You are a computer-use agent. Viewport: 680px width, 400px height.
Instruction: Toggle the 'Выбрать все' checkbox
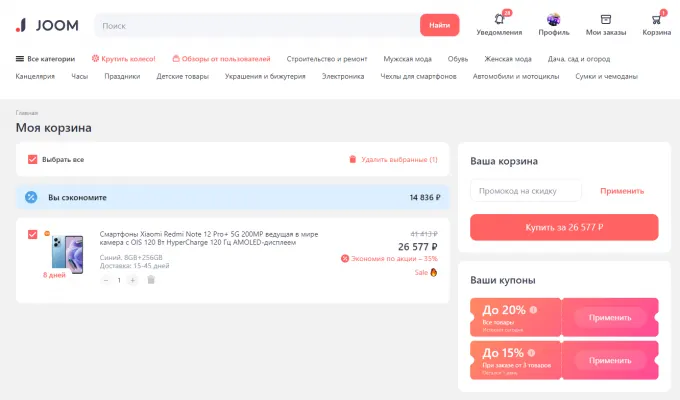[x=33, y=159]
